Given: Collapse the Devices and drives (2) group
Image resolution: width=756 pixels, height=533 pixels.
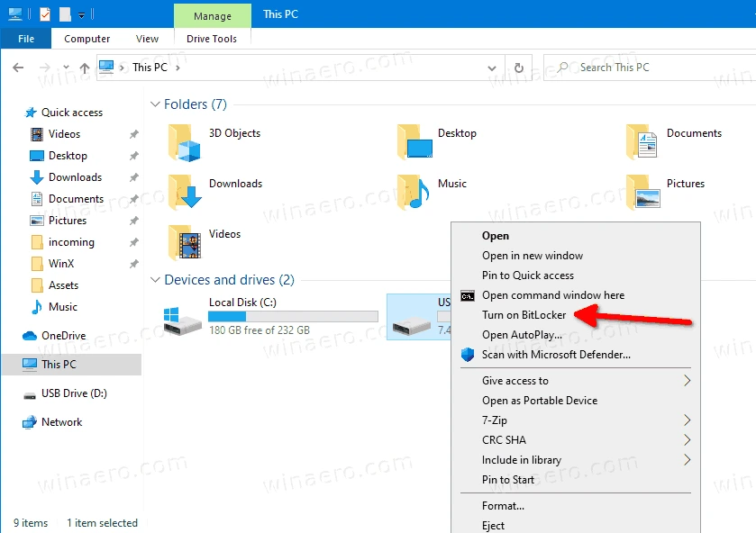Looking at the screenshot, I should (155, 279).
